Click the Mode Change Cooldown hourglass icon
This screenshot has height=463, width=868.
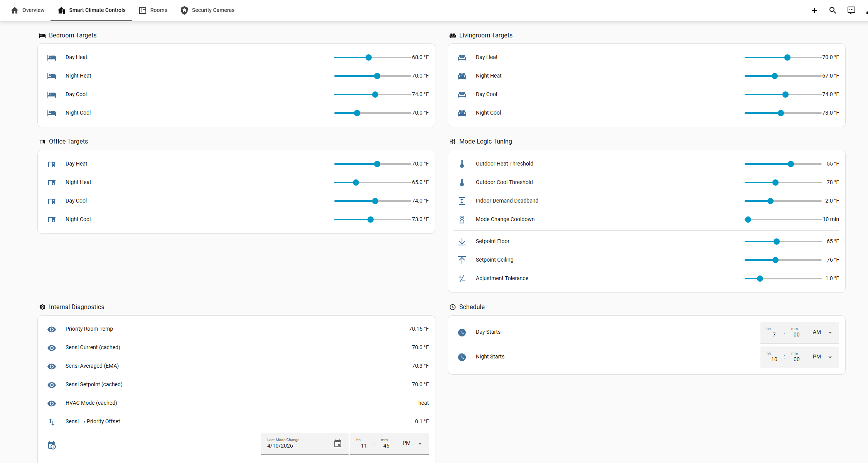462,220
